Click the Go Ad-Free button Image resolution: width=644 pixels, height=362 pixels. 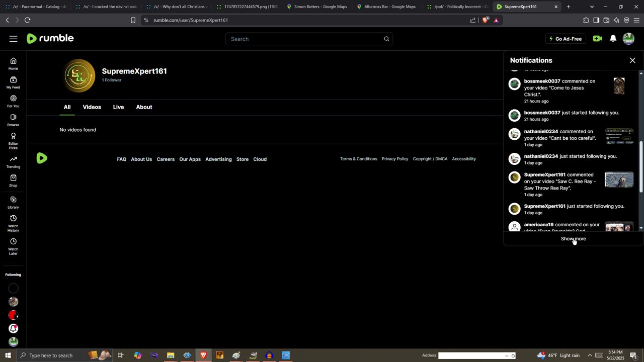[x=566, y=39]
